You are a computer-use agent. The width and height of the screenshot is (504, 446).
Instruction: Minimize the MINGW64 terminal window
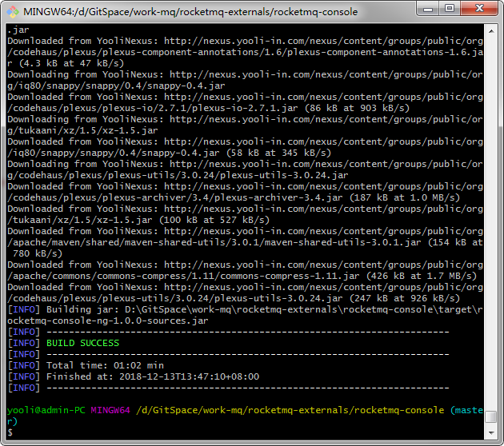tap(428, 9)
